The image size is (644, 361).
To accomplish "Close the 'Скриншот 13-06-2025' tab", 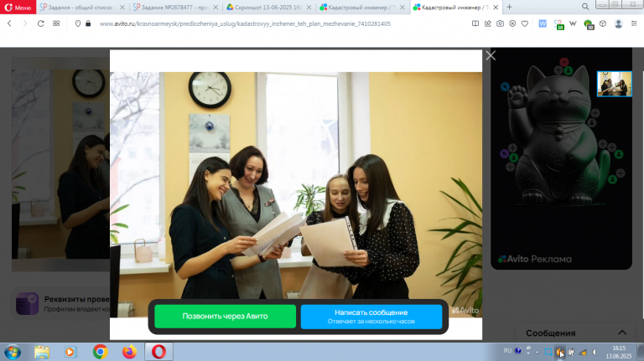I will (x=309, y=8).
